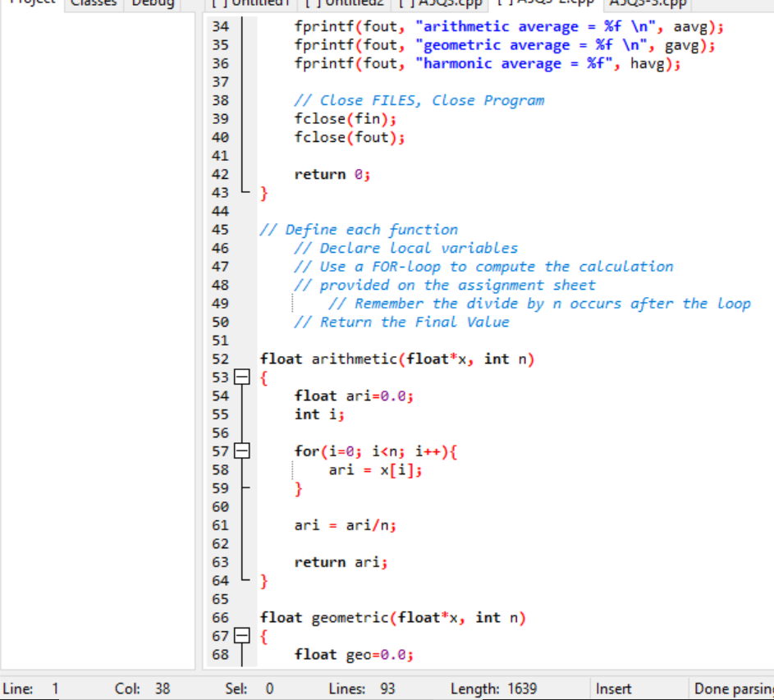Click the 'float ari=0.0;' line
Screen dimensions: 774x700
(354, 396)
